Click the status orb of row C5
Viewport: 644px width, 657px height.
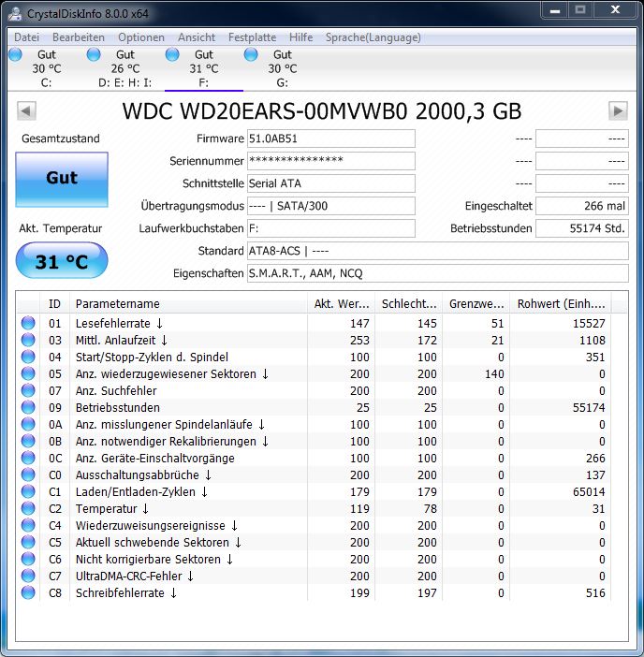click(28, 542)
